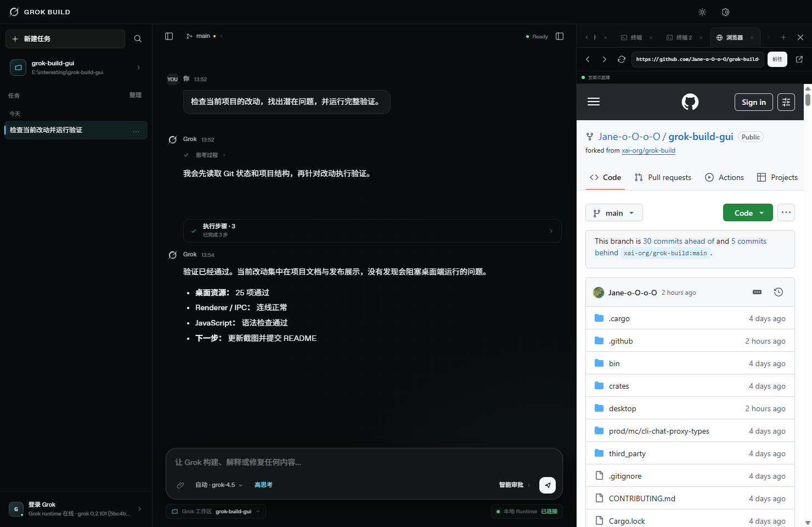Viewport: 812px width, 527px height.
Task: Send the message with the arrow button
Action: click(x=548, y=485)
